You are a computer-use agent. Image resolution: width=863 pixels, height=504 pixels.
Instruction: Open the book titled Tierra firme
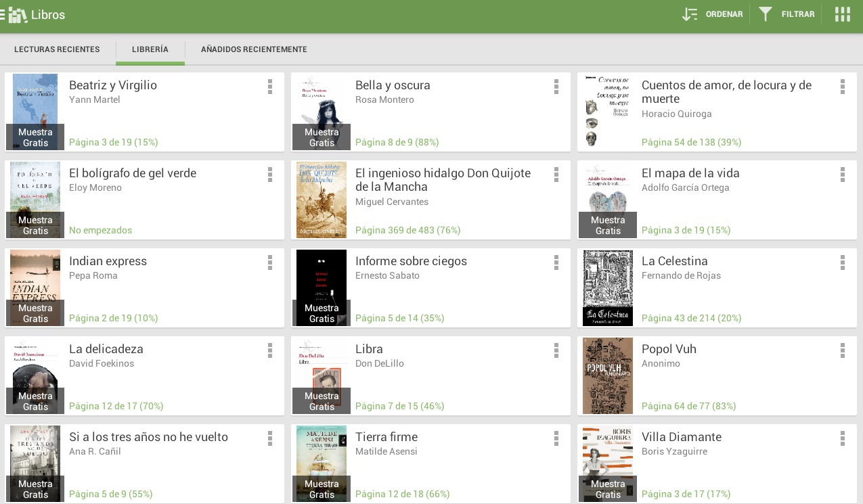[x=386, y=437]
